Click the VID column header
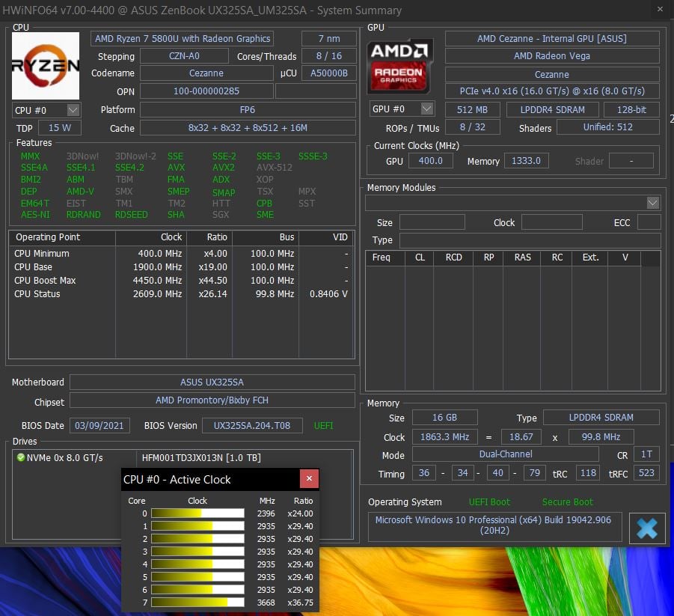Screen dimensions: 674x616 coord(327,237)
